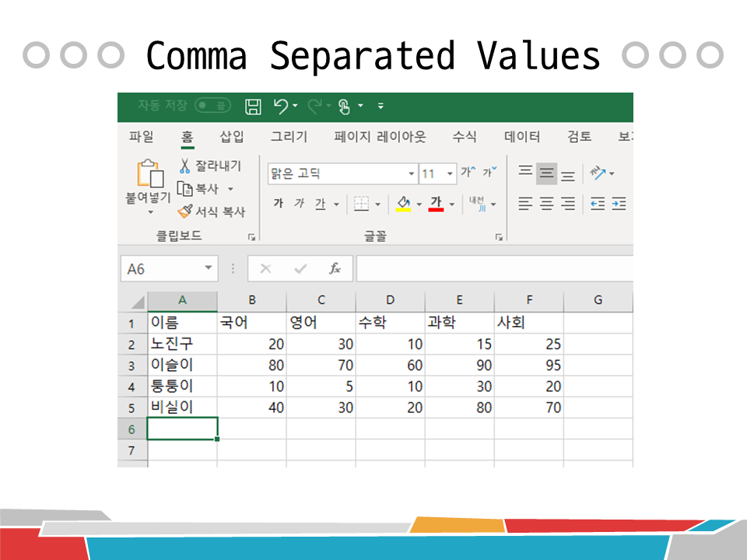The image size is (747, 560).
Task: Click the Orientation text angle icon
Action: [598, 173]
